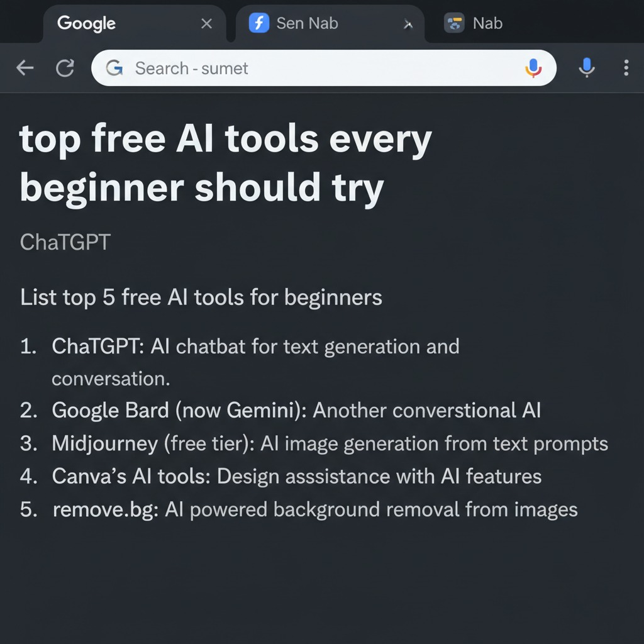
Task: Click the ChaTGPT label under the heading
Action: click(65, 241)
